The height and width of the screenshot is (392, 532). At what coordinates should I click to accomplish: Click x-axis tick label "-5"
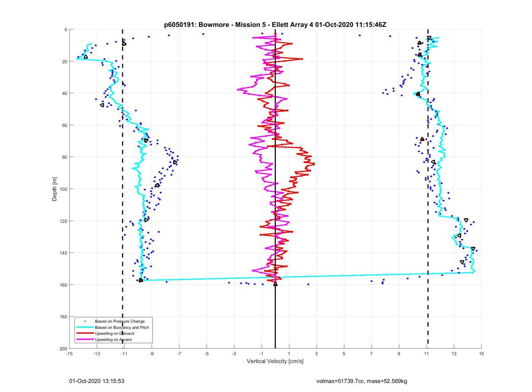point(207,354)
